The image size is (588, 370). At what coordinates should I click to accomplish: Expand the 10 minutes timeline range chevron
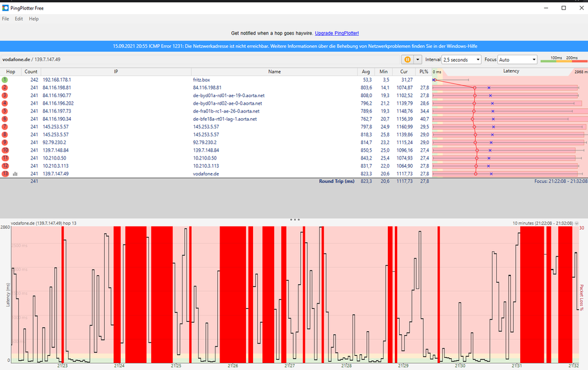576,224
